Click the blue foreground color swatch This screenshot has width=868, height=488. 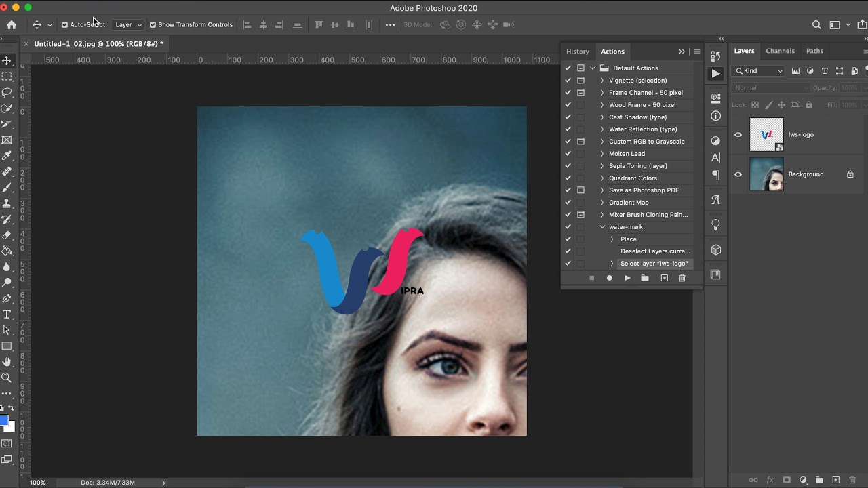4,422
